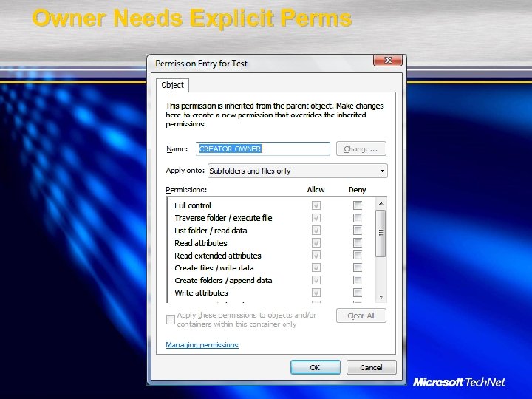Toggle Allow for Read extended attributes
This screenshot has height=399, width=532.
(x=316, y=255)
